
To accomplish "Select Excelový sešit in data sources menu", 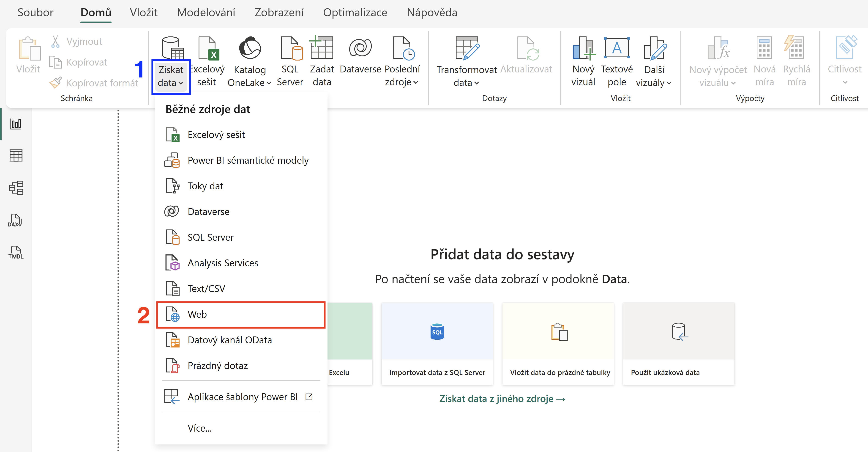I will pyautogui.click(x=241, y=135).
